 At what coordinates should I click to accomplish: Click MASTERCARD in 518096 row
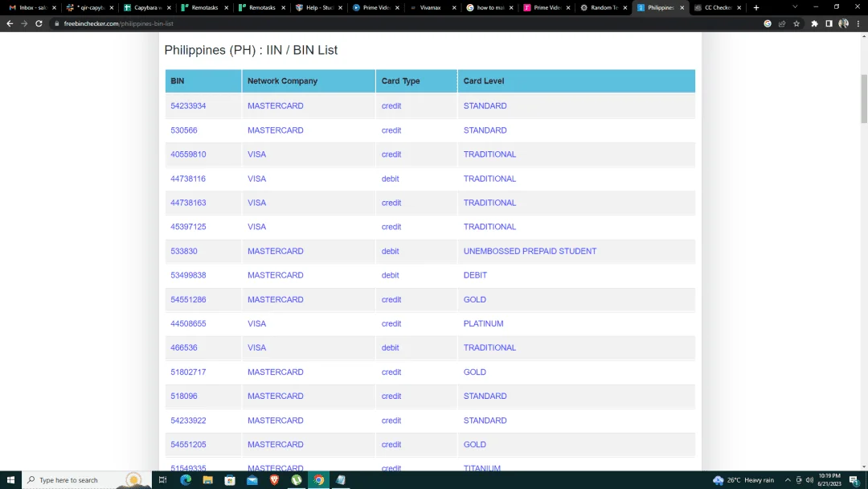click(x=275, y=396)
